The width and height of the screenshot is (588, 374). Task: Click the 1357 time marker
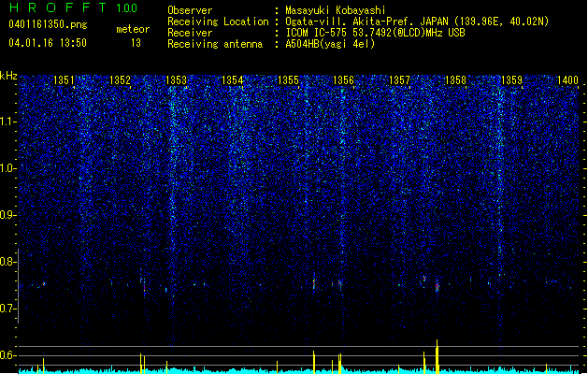pyautogui.click(x=400, y=79)
